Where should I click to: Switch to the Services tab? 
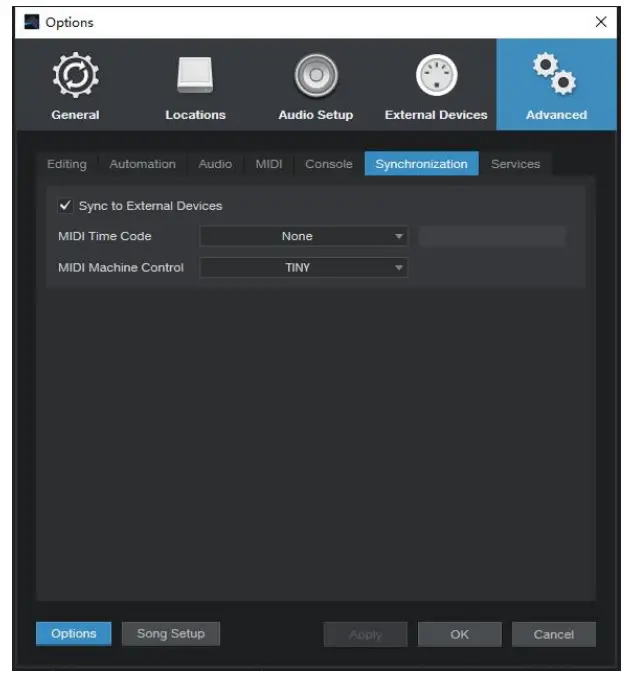pyautogui.click(x=515, y=164)
